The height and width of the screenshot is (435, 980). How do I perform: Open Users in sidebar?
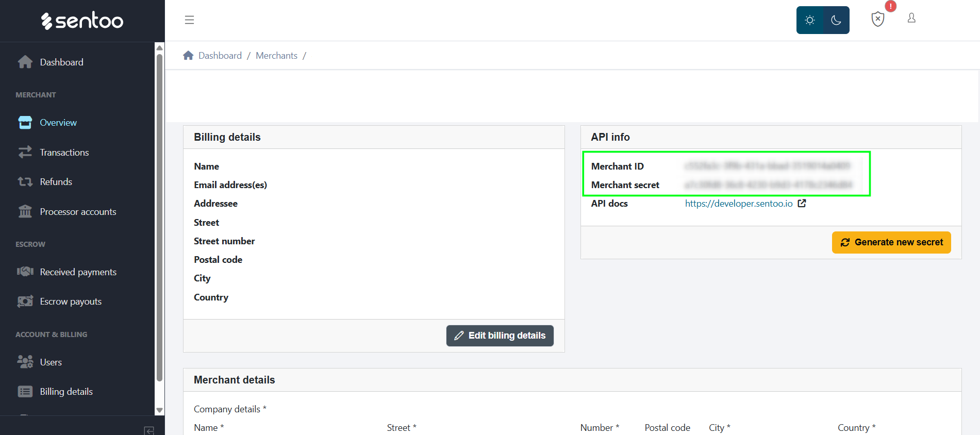(51, 362)
